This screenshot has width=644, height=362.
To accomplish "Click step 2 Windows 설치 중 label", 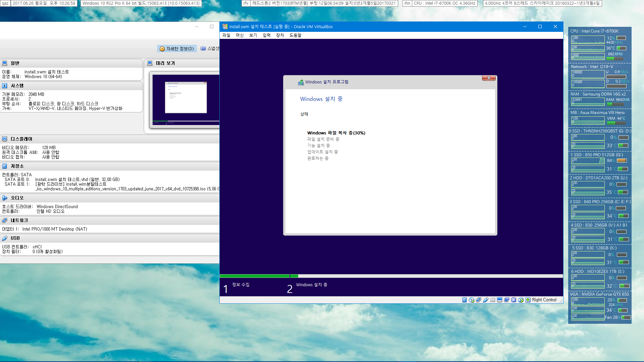I will point(312,285).
